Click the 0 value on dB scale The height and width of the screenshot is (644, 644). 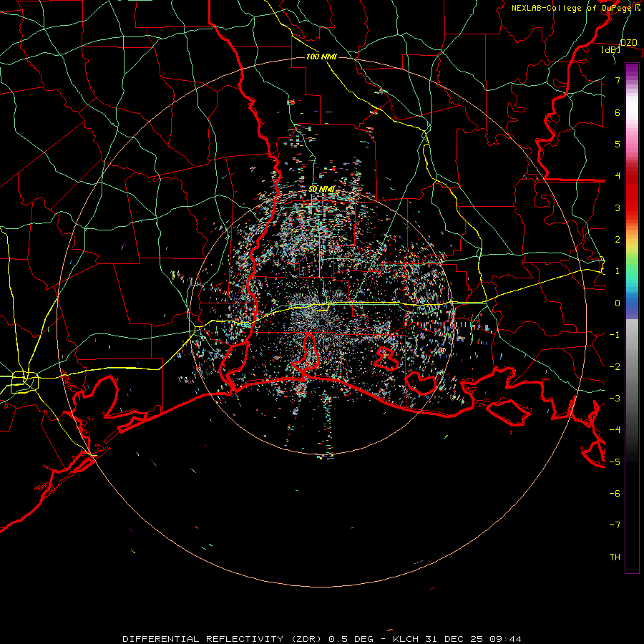618,303
